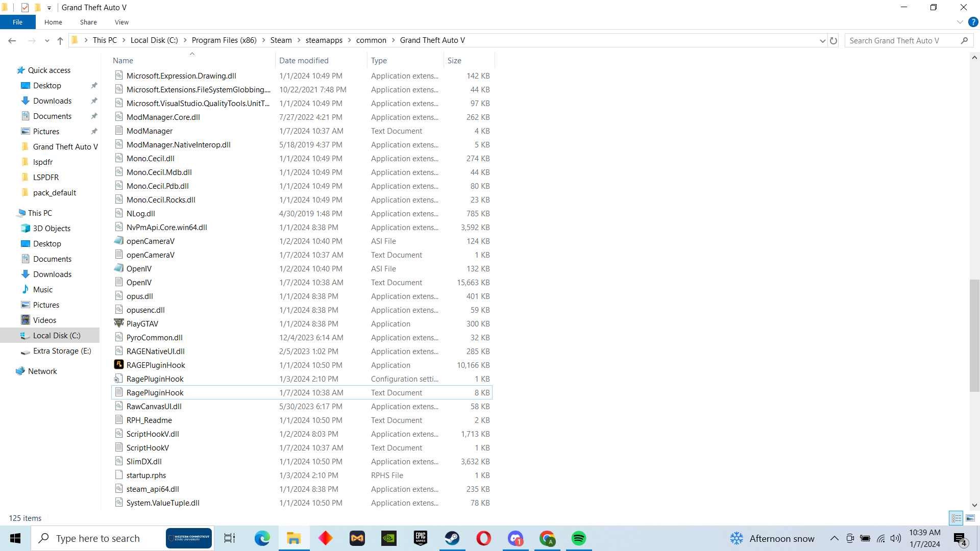
Task: Open Steam from the taskbar
Action: click(x=452, y=538)
